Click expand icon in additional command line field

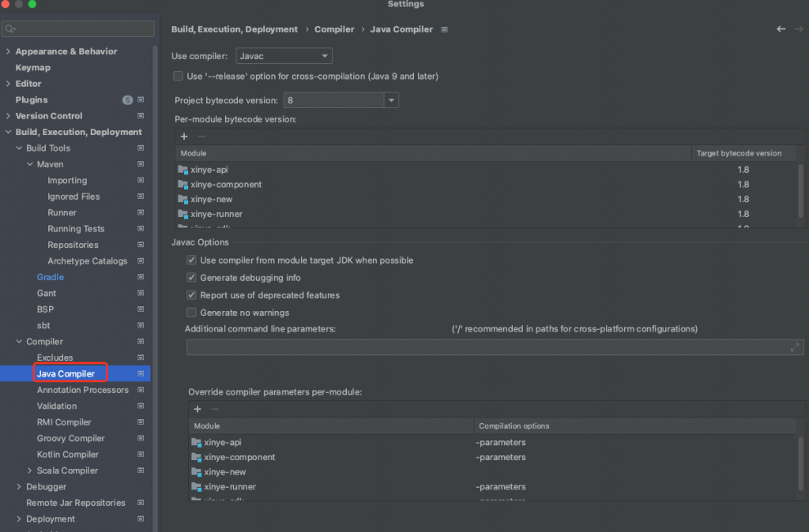795,347
